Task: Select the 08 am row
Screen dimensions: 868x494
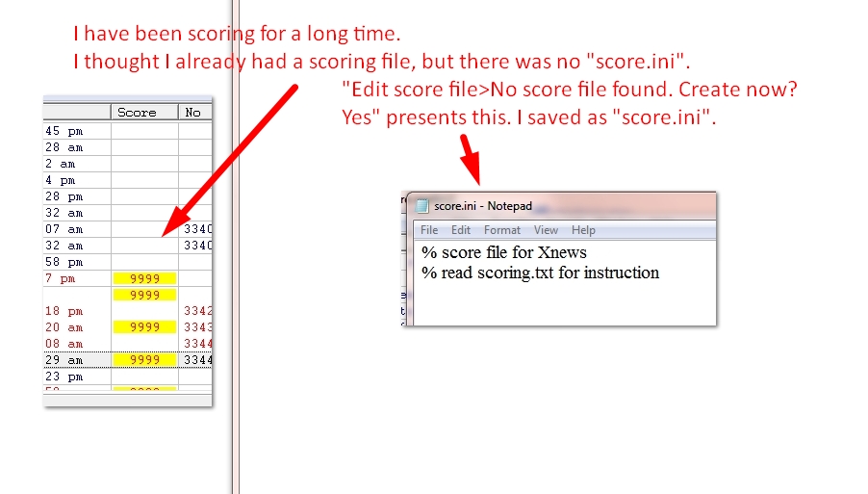Action: (127, 344)
